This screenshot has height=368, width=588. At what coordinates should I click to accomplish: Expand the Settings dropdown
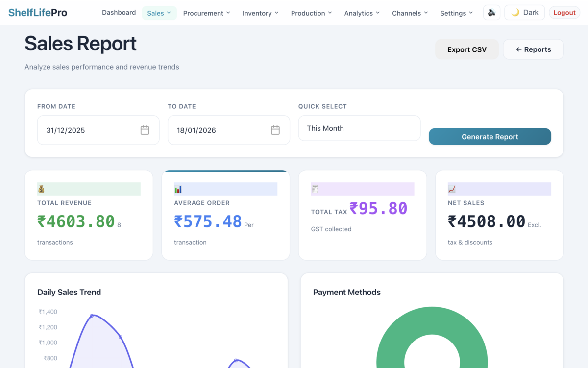pos(456,13)
